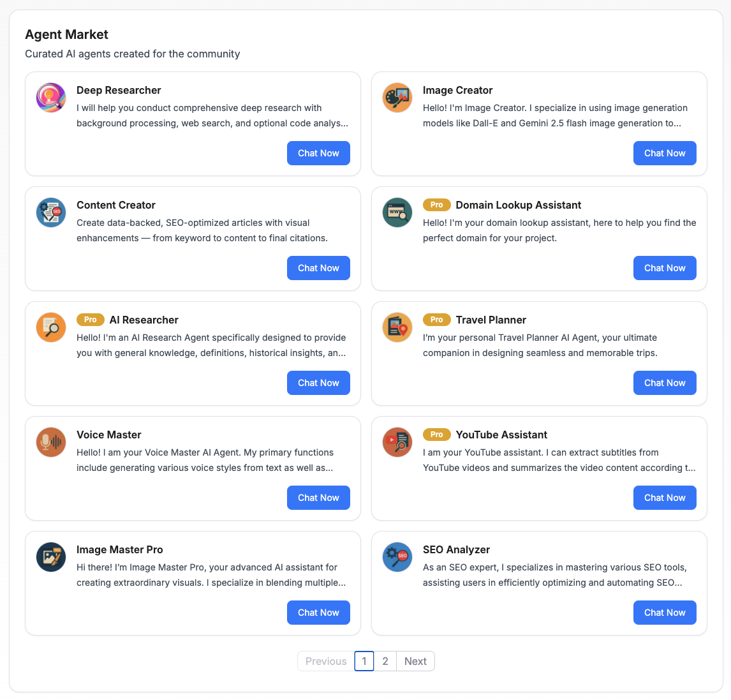This screenshot has width=731, height=700.
Task: Click the YouTube Assistant agent icon
Action: pos(397,443)
